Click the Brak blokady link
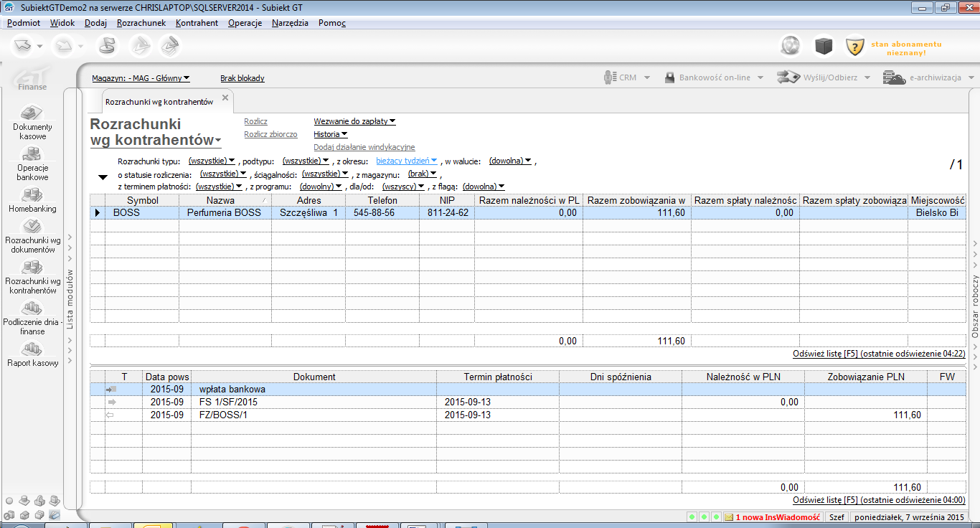Screen dimensions: 980x528 pos(242,78)
